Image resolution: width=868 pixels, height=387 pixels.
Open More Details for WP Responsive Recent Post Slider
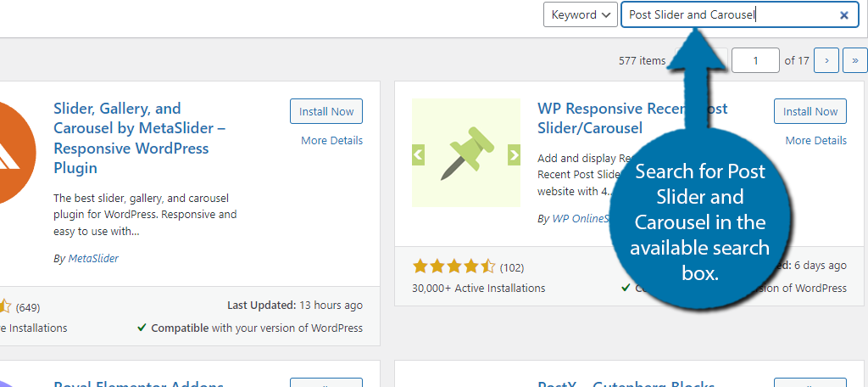815,140
